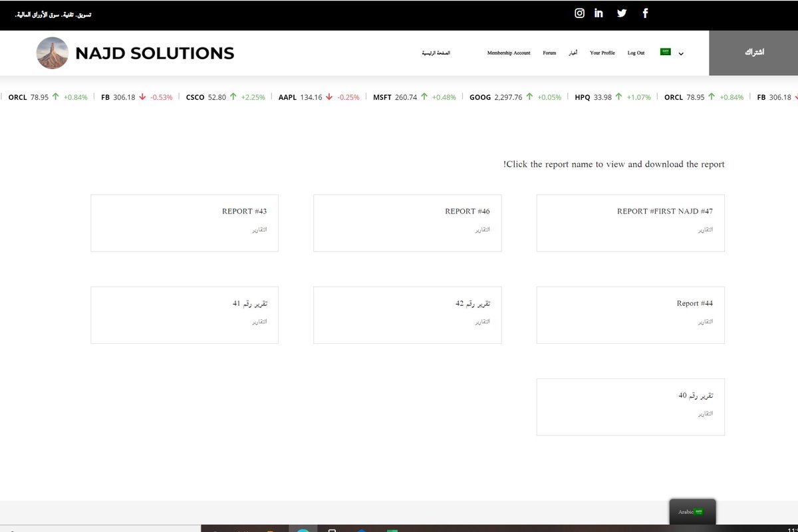
Task: Click the Log Out menu item
Action: (x=636, y=53)
